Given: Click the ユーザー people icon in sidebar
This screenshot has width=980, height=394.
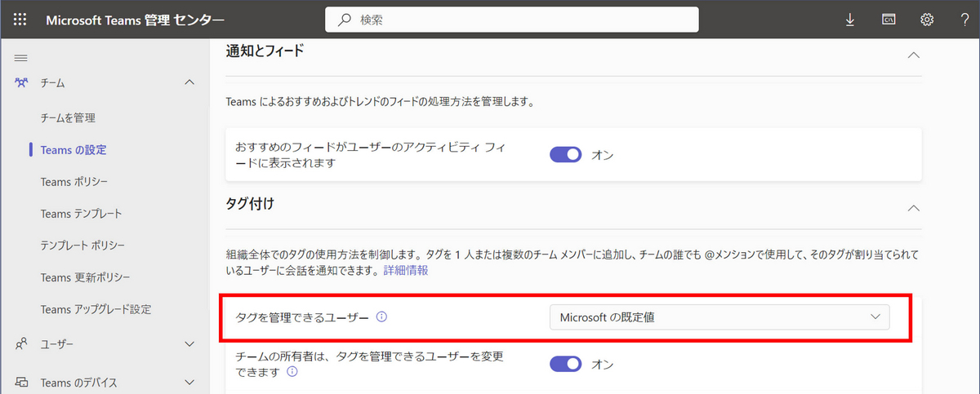Looking at the screenshot, I should click(22, 344).
